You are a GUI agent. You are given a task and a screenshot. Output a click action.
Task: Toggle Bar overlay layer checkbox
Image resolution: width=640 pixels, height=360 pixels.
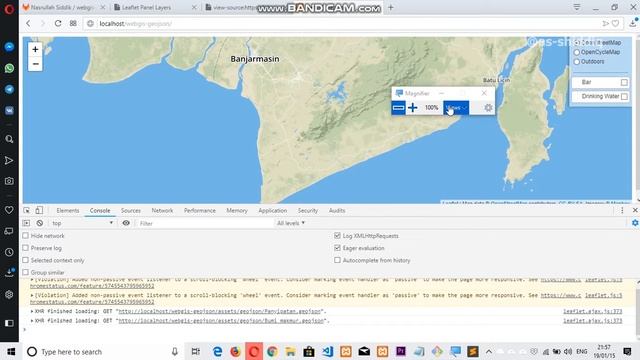(624, 82)
